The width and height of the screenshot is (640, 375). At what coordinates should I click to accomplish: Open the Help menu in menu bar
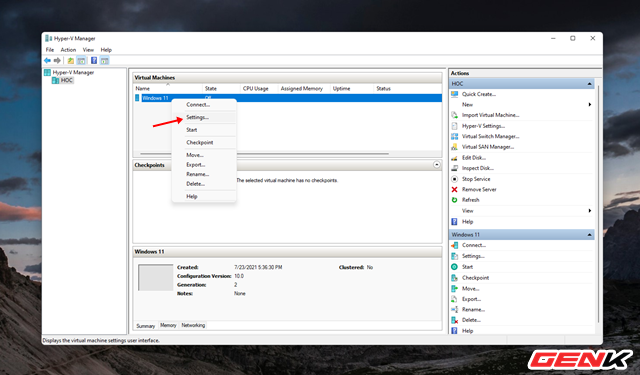pos(106,50)
